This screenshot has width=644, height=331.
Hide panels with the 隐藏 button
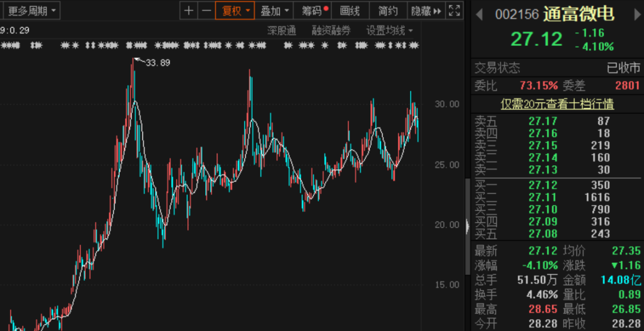click(x=426, y=11)
